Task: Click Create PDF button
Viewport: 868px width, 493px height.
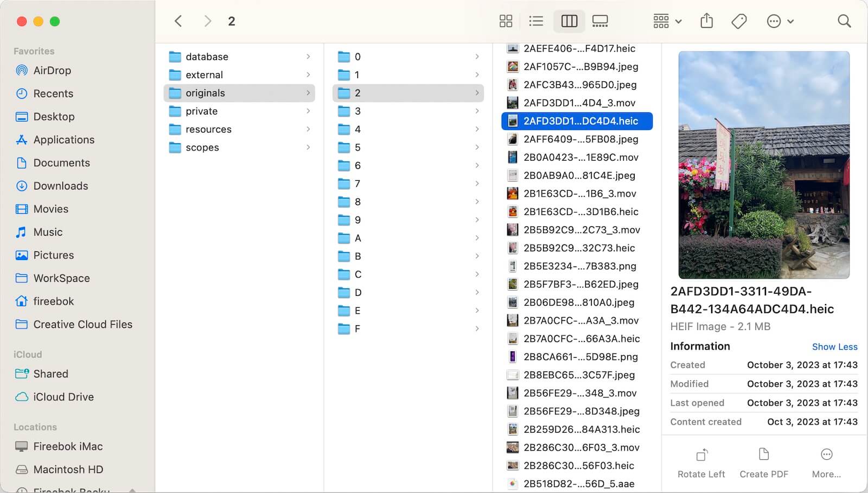Action: click(764, 463)
